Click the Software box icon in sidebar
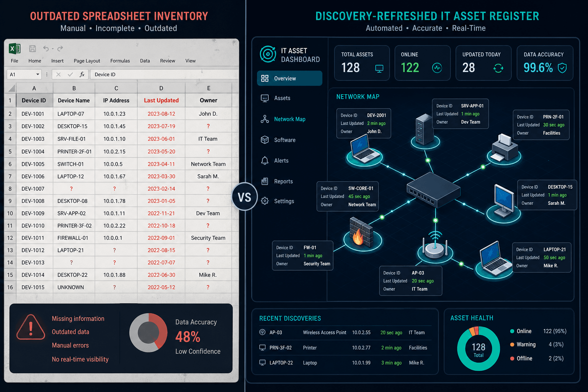Image resolution: width=588 pixels, height=392 pixels. tap(265, 140)
